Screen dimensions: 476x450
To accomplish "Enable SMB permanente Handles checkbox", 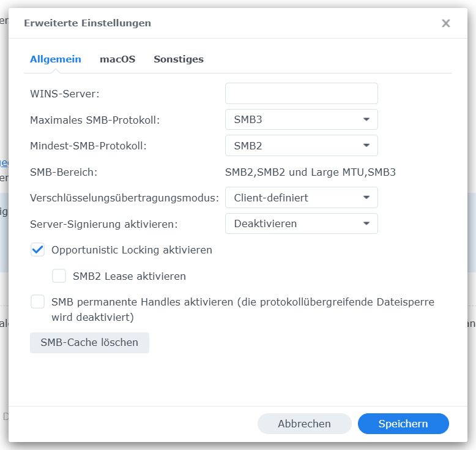I will pyautogui.click(x=38, y=302).
